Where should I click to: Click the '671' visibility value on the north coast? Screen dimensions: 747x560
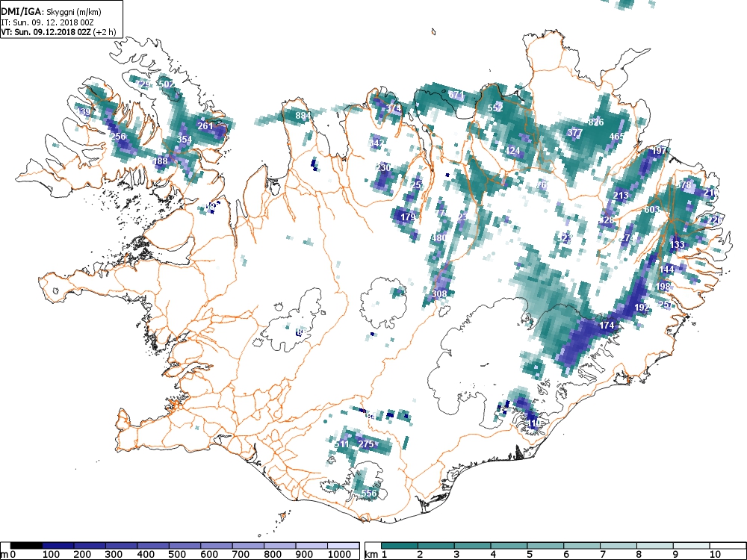[456, 95]
